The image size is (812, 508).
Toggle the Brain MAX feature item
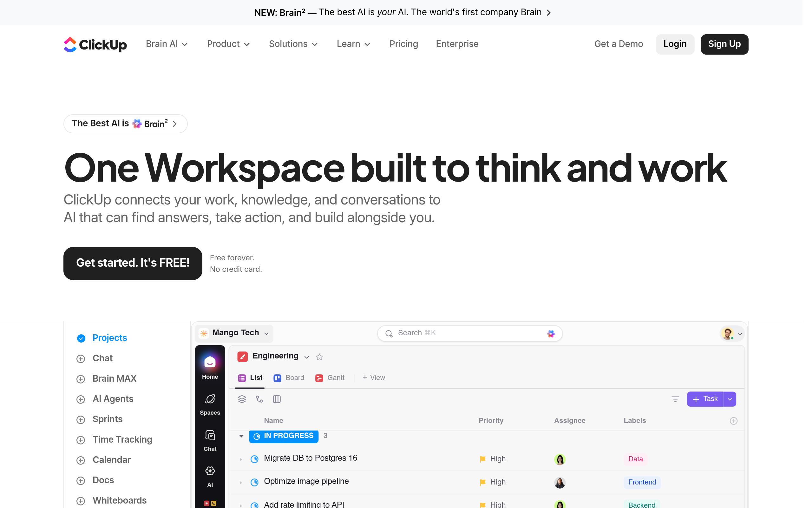[106, 379]
